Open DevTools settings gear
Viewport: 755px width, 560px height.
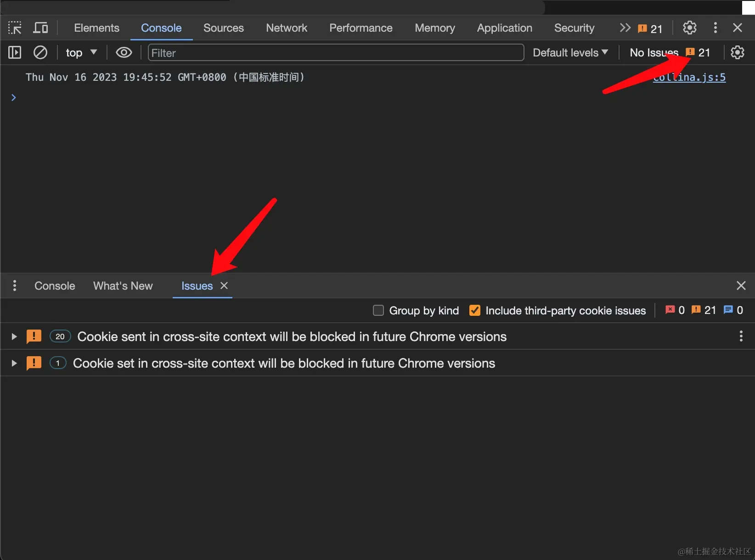point(689,28)
